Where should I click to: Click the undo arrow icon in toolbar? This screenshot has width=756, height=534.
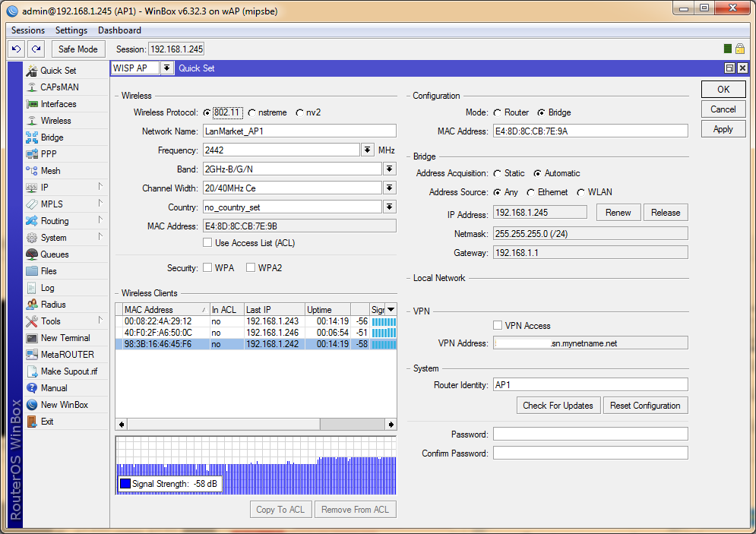coord(17,49)
